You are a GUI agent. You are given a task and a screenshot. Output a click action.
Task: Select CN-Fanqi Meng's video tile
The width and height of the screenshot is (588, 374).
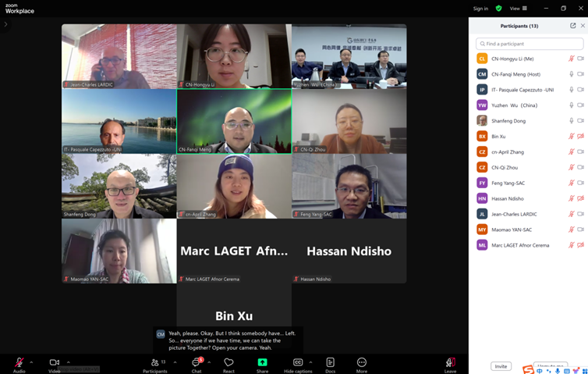coord(234,121)
